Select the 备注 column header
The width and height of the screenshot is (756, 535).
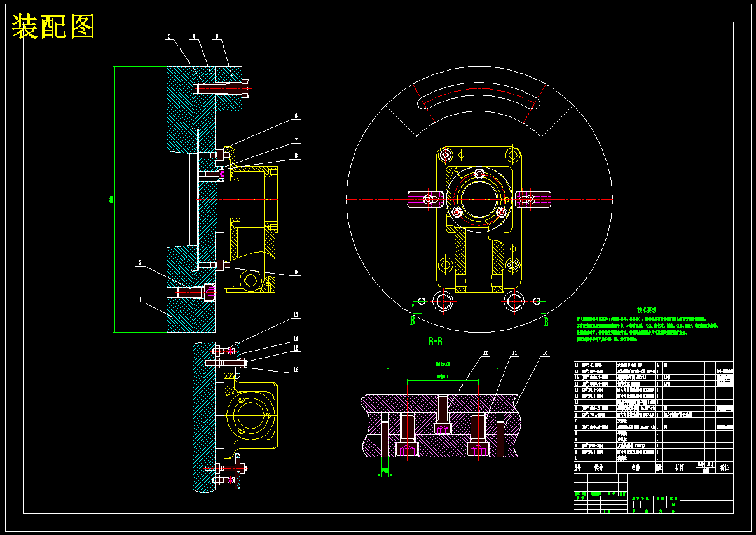tap(724, 468)
